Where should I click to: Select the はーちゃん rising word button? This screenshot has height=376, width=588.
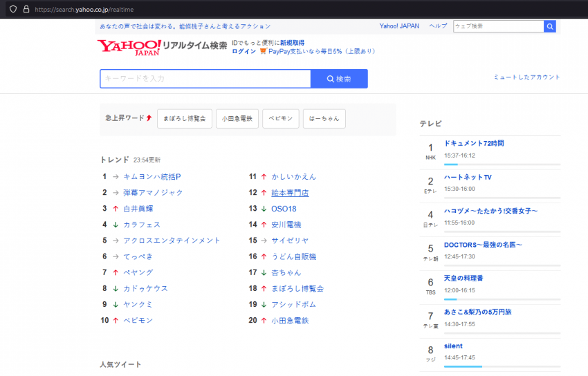(324, 119)
